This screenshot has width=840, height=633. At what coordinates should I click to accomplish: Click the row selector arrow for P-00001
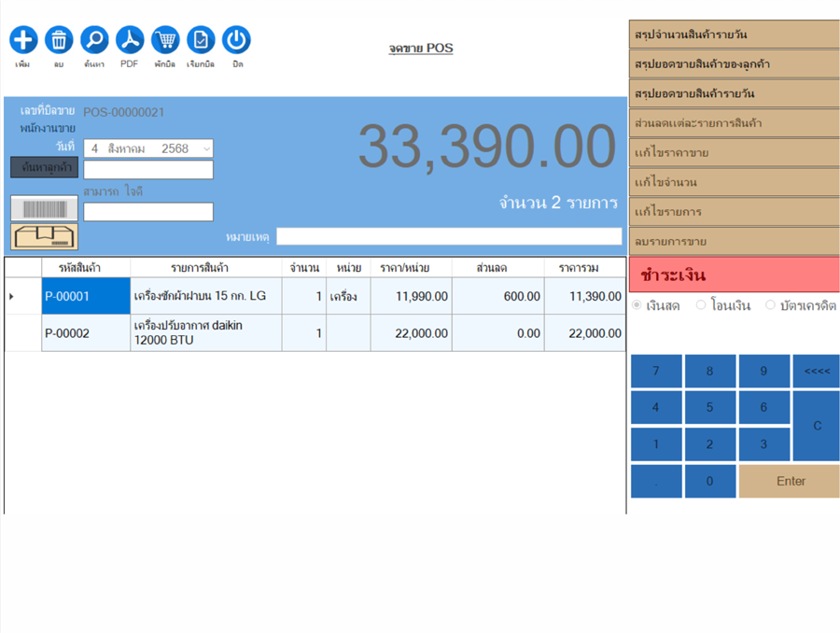(12, 297)
